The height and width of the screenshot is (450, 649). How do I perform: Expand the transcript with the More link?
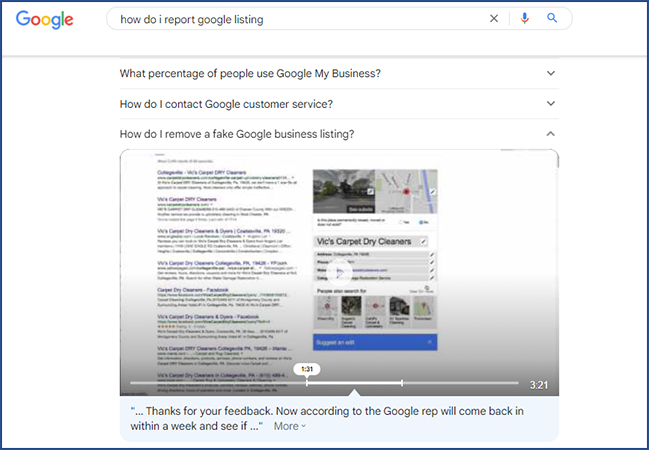tap(290, 426)
